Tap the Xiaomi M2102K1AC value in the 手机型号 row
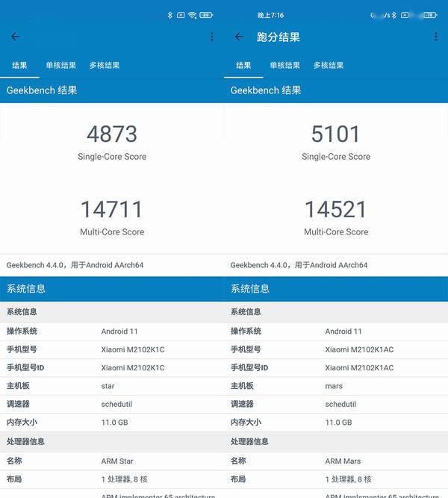Viewport: 448px width, 498px height. (359, 349)
